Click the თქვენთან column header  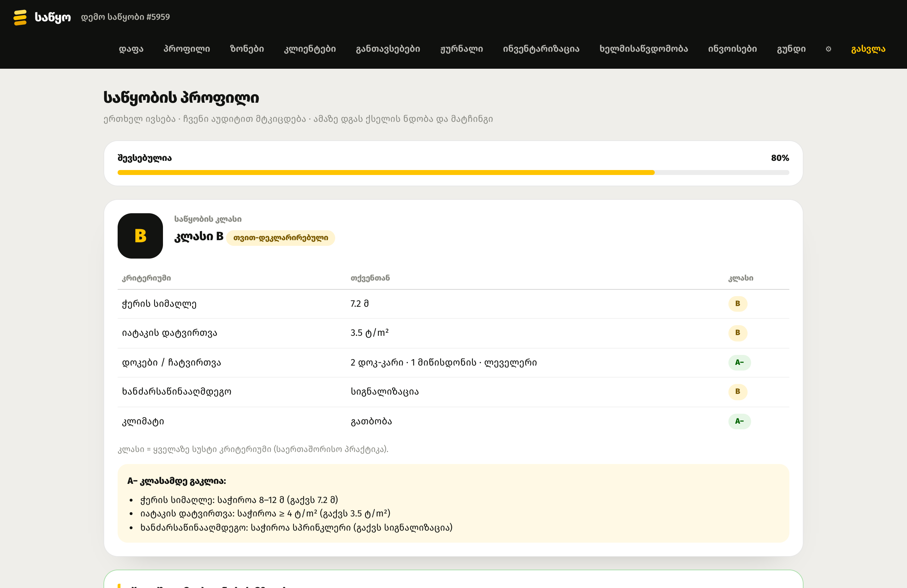point(370,278)
